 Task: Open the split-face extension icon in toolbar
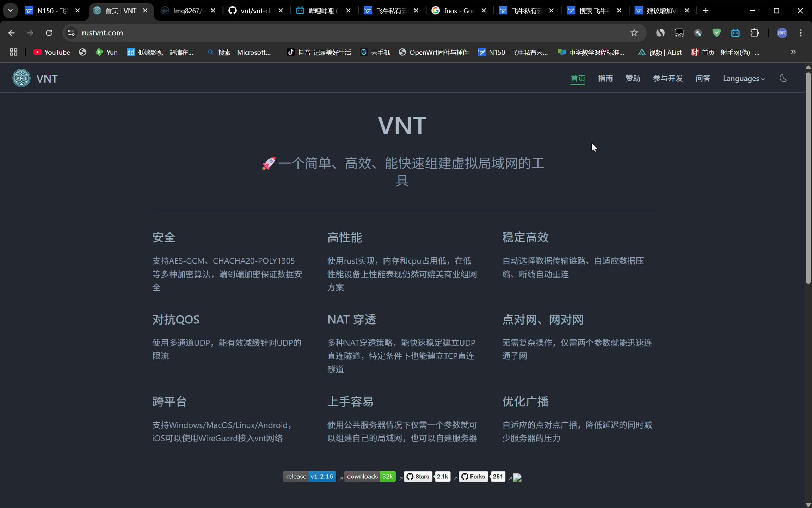660,33
